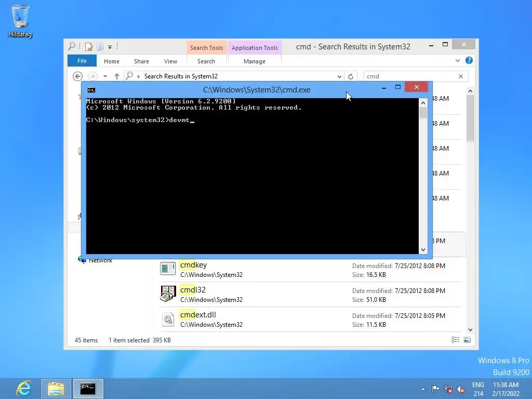This screenshot has height=399, width=532.
Task: Click the network tray icon
Action: [448, 389]
